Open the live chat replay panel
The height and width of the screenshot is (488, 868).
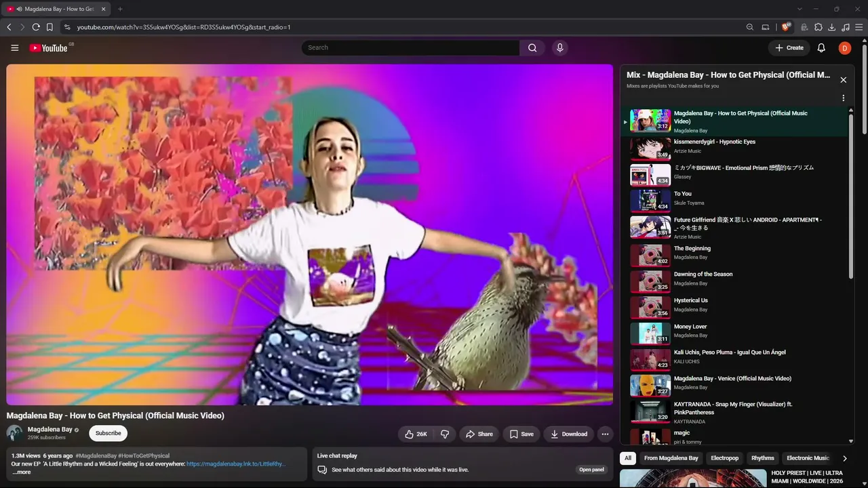click(591, 470)
